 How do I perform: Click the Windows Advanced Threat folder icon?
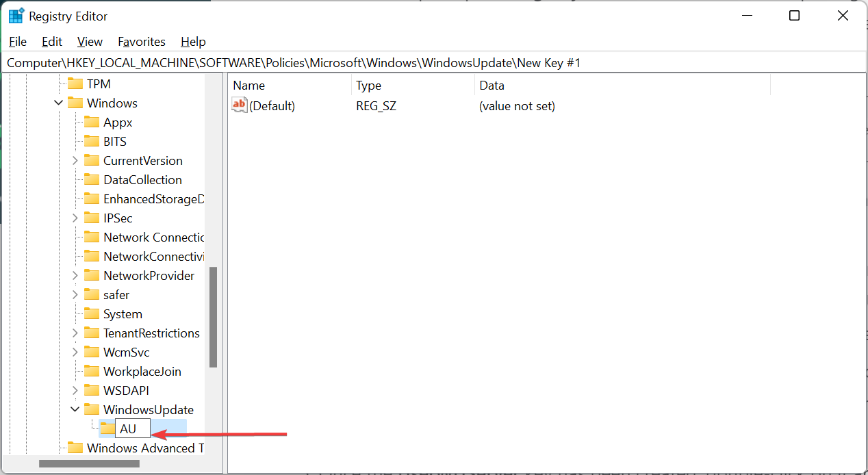75,448
